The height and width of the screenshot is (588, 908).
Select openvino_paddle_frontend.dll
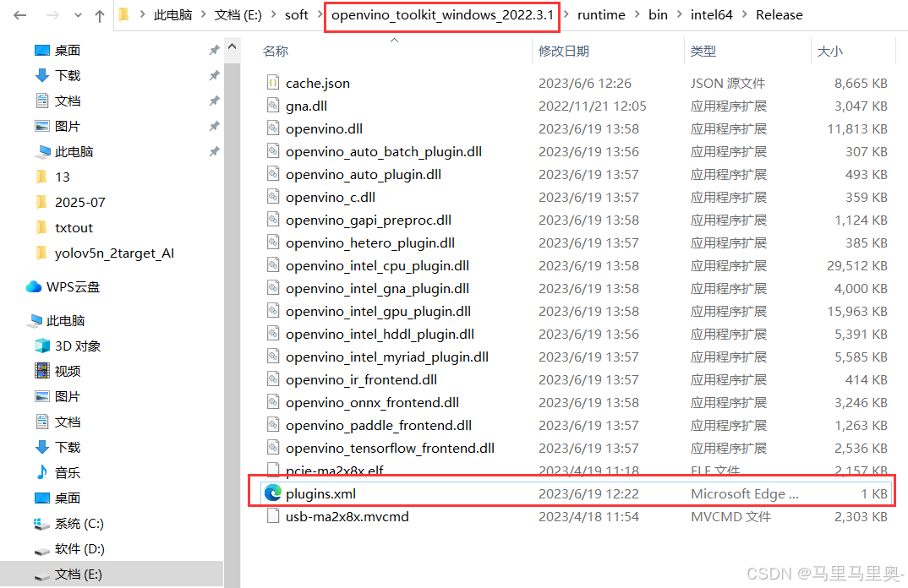(379, 426)
